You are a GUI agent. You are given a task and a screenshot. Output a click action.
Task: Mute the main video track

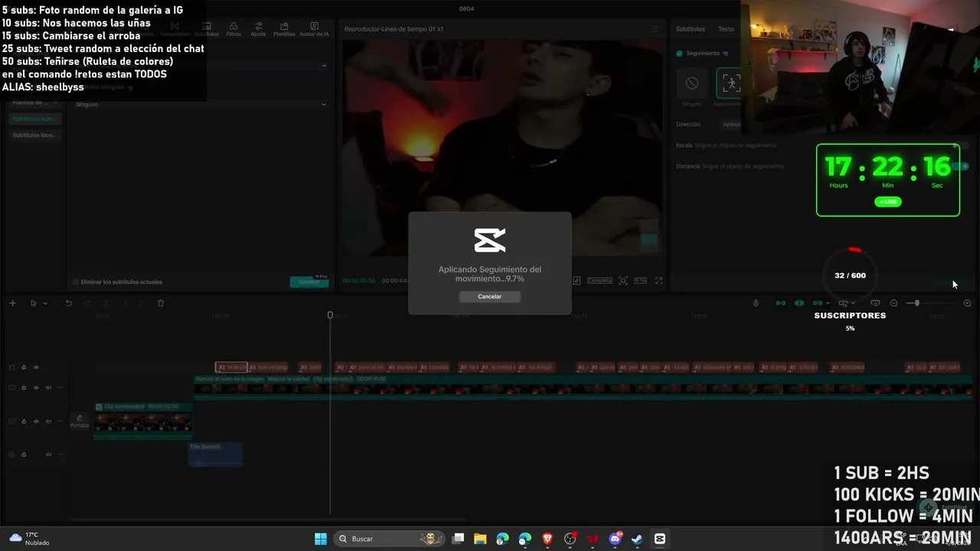[48, 388]
